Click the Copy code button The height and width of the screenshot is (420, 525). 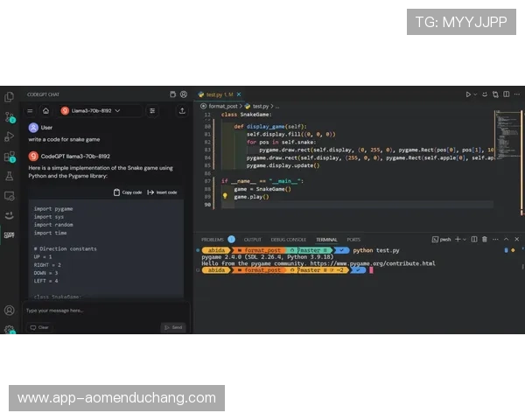coord(128,192)
